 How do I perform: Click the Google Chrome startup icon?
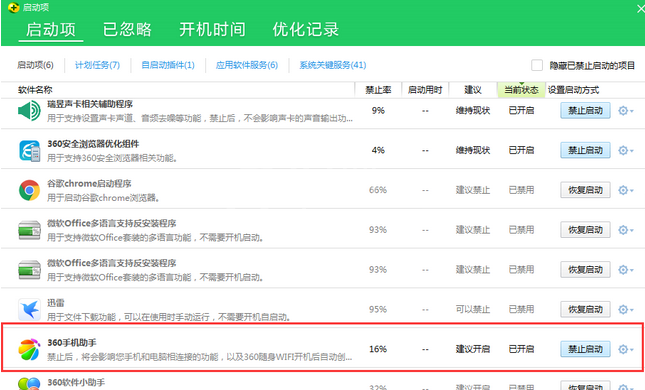pyautogui.click(x=29, y=190)
